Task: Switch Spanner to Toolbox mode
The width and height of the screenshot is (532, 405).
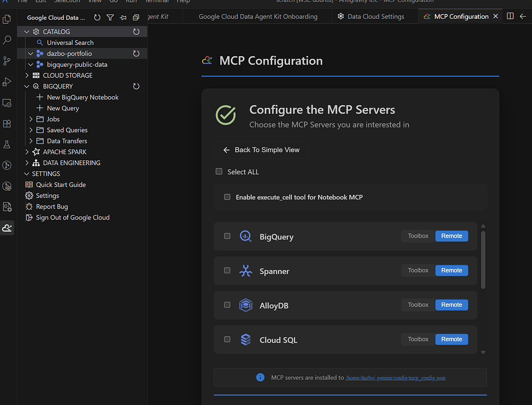Action: tap(418, 270)
